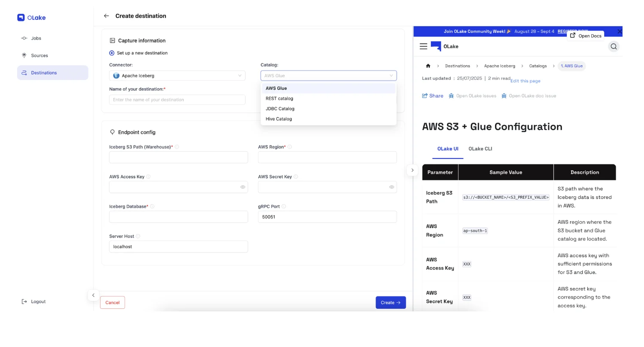Screen dimensions: 644x347
Task: Open the docs hamburger menu
Action: 423,46
